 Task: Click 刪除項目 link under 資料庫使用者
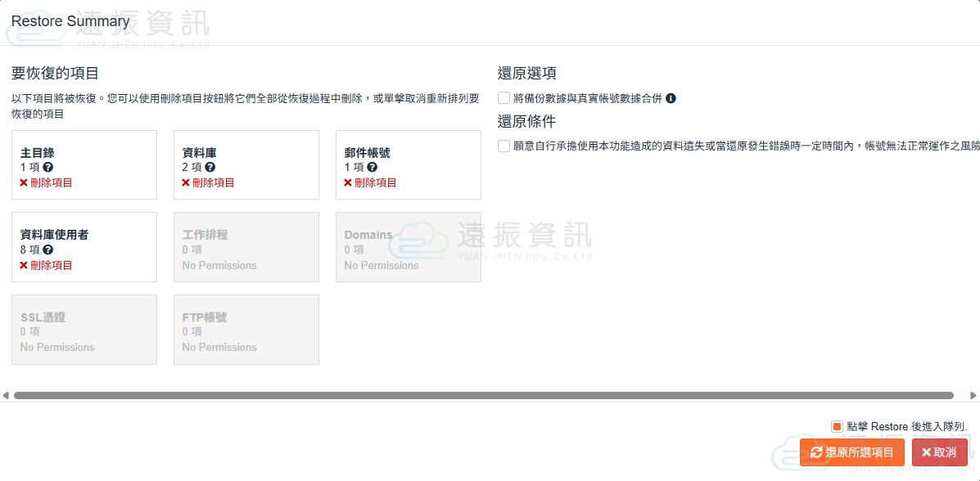(51, 265)
